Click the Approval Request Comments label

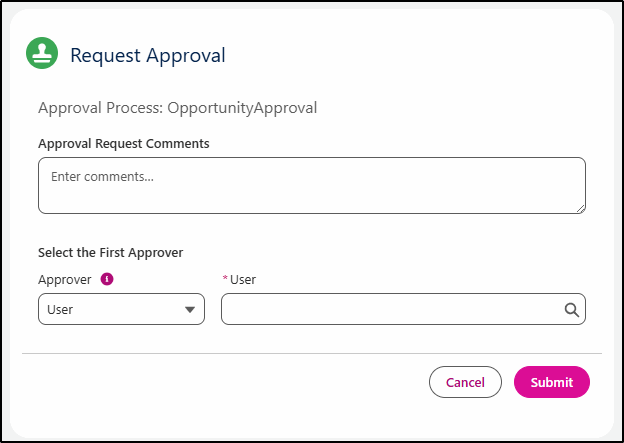click(x=123, y=143)
